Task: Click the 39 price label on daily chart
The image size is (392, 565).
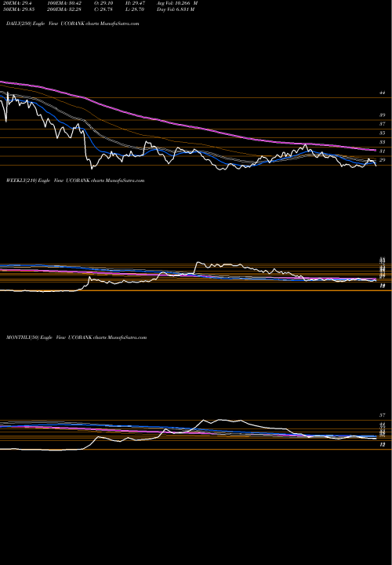Action: pyautogui.click(x=383, y=115)
